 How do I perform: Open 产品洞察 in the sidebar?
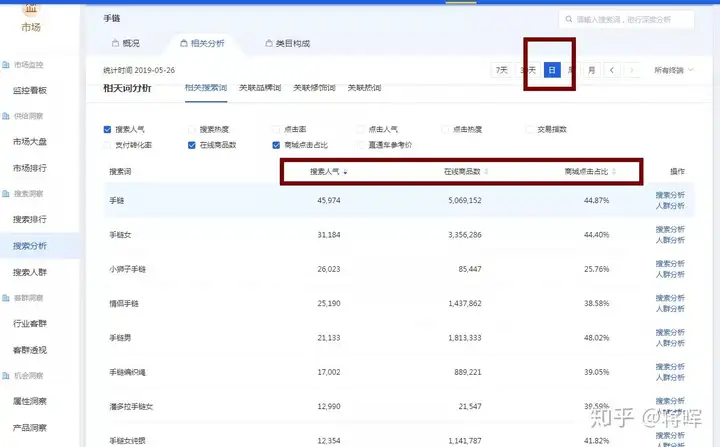(30, 428)
